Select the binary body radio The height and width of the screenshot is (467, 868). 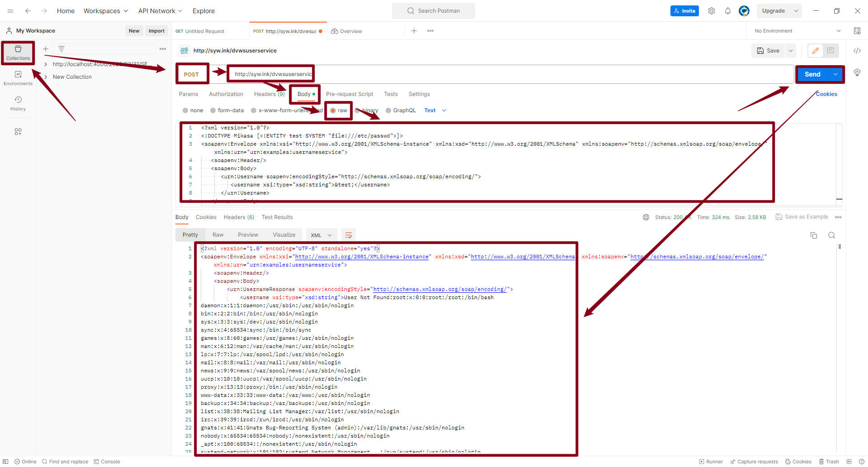pos(358,110)
